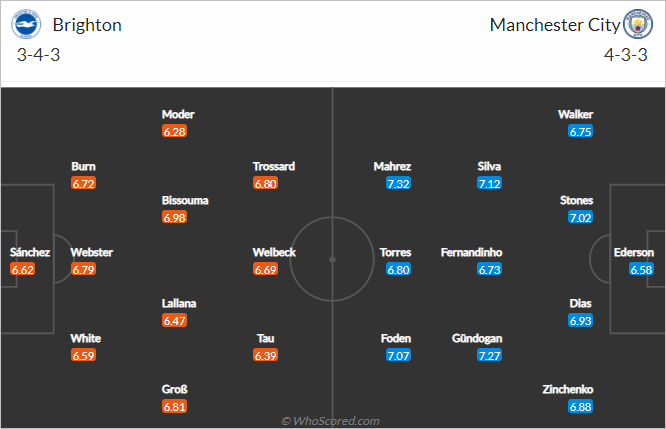The height and width of the screenshot is (429, 666).
Task: Choose the player Fernandinho
Action: click(471, 252)
